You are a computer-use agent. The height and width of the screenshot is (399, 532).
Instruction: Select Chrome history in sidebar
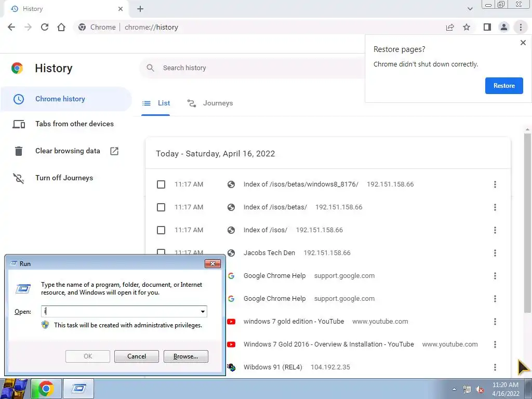(66, 99)
